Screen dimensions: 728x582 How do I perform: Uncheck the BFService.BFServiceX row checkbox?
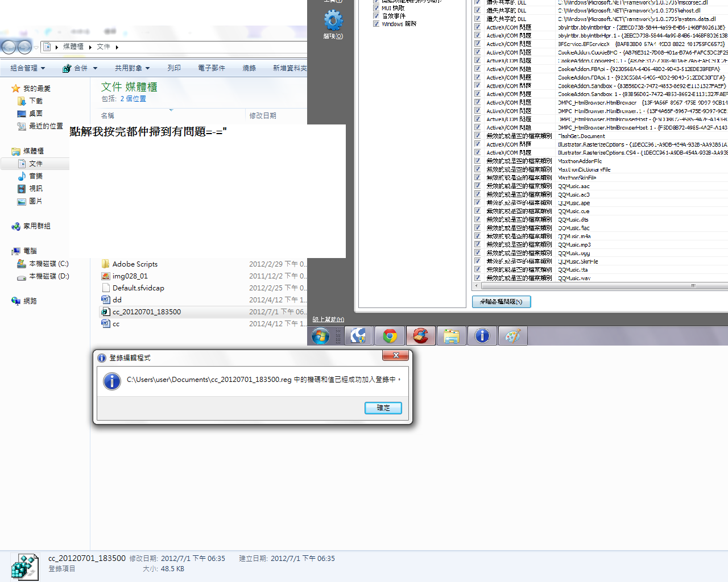tap(477, 44)
